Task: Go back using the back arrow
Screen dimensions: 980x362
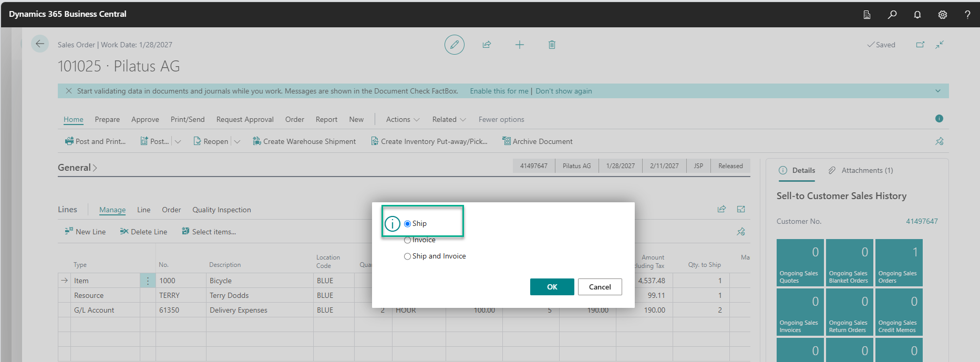Action: click(40, 44)
